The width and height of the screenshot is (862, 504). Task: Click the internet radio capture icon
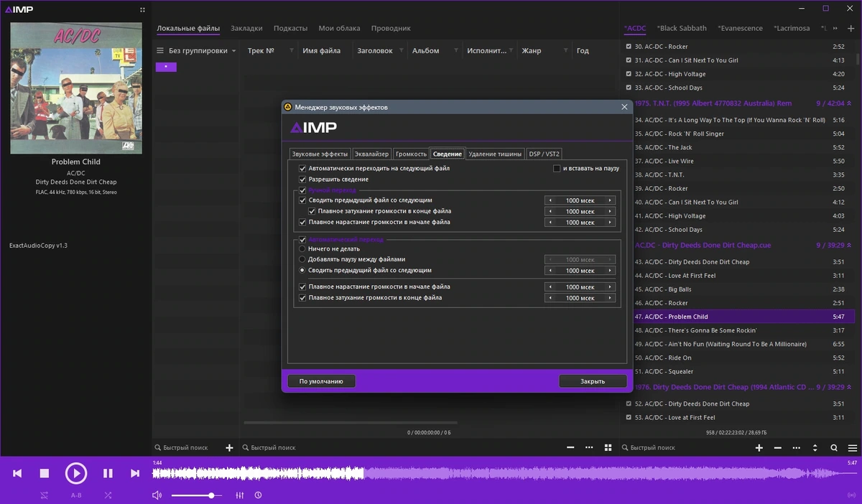pos(852,495)
